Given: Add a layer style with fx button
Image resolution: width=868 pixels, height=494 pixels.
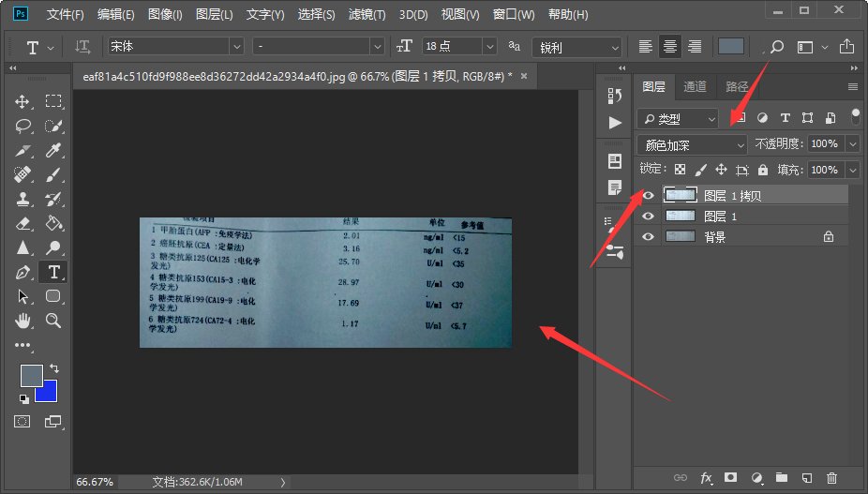Looking at the screenshot, I should (707, 478).
